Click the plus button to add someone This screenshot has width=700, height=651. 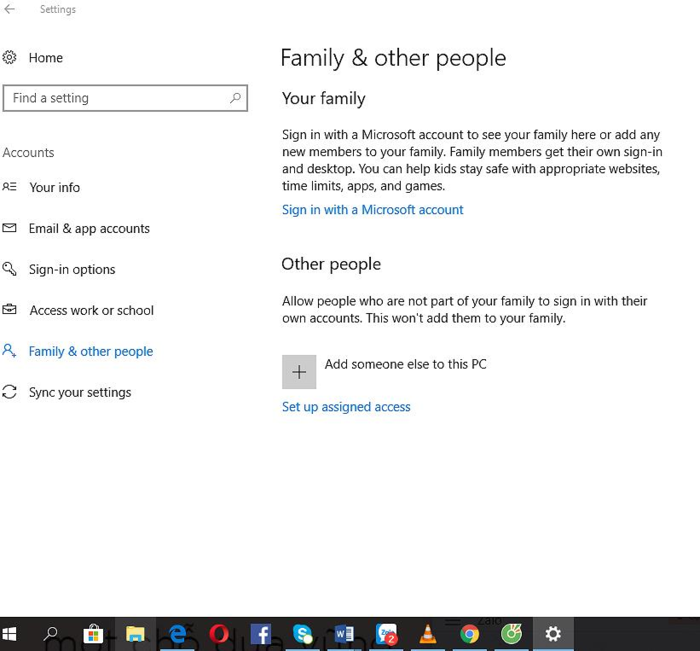coord(299,372)
